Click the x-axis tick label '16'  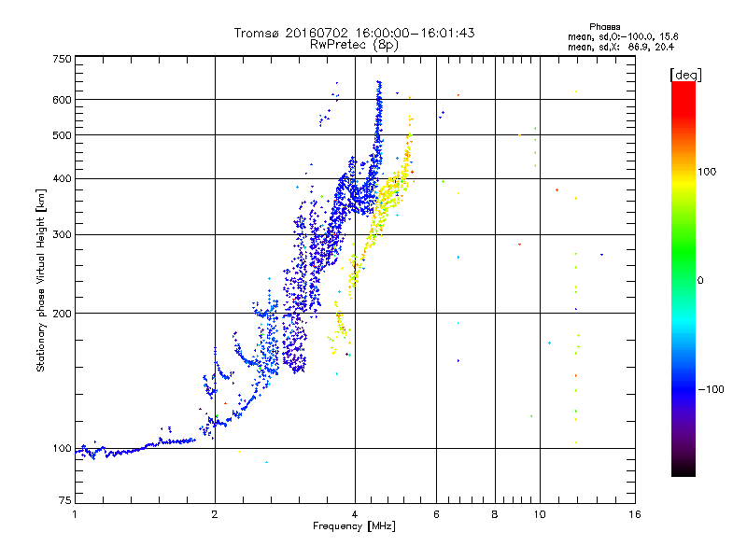click(635, 514)
